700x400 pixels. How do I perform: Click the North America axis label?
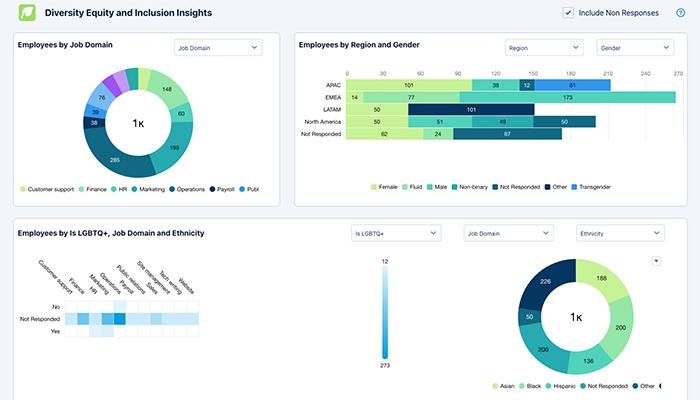[x=322, y=122]
